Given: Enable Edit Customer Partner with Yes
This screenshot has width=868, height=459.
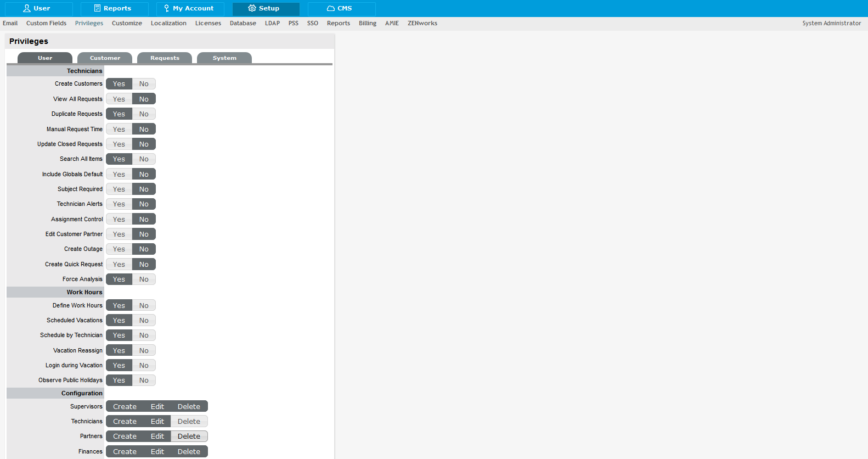Looking at the screenshot, I should click(x=119, y=234).
